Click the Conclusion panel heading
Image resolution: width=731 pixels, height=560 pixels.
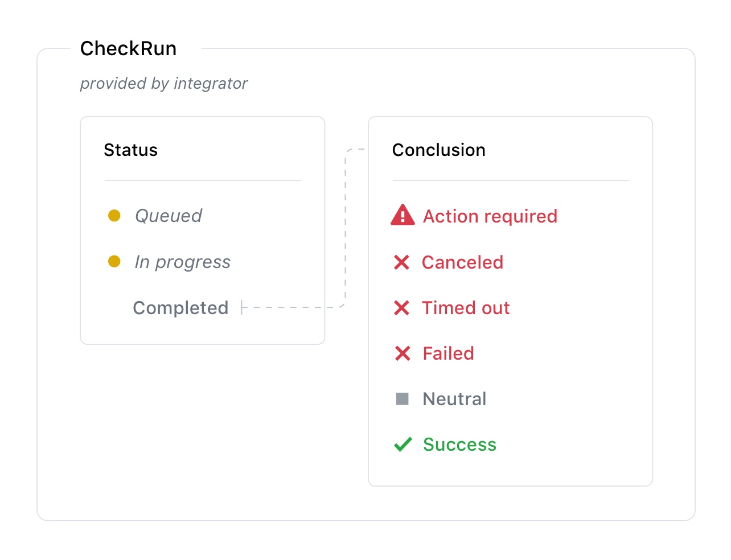pyautogui.click(x=438, y=150)
